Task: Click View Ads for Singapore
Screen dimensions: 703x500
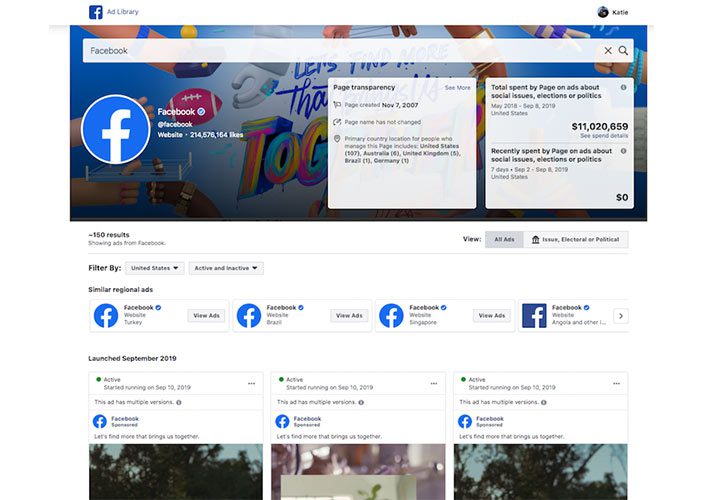Action: click(492, 316)
